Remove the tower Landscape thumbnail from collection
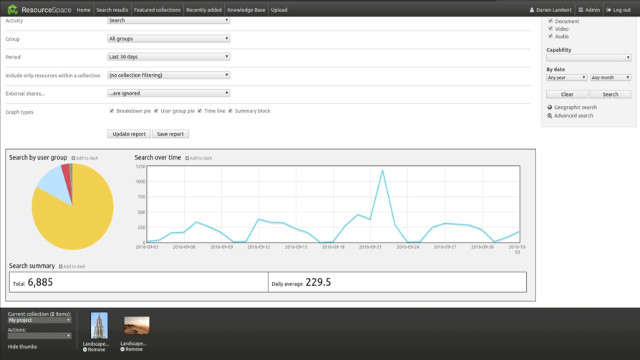Image resolution: width=640 pixels, height=360 pixels. pos(94,350)
